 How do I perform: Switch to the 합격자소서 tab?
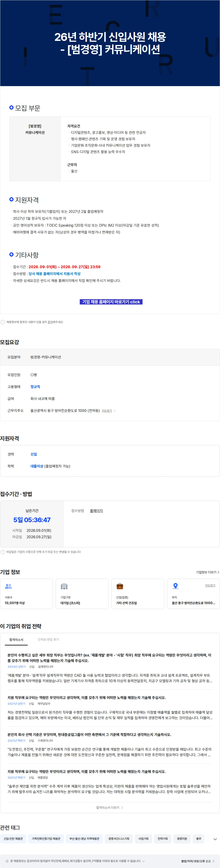(16, 639)
